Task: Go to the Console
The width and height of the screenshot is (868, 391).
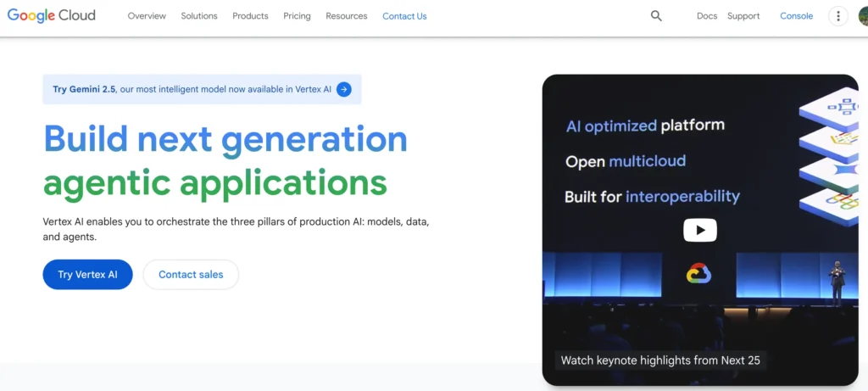Action: (796, 16)
